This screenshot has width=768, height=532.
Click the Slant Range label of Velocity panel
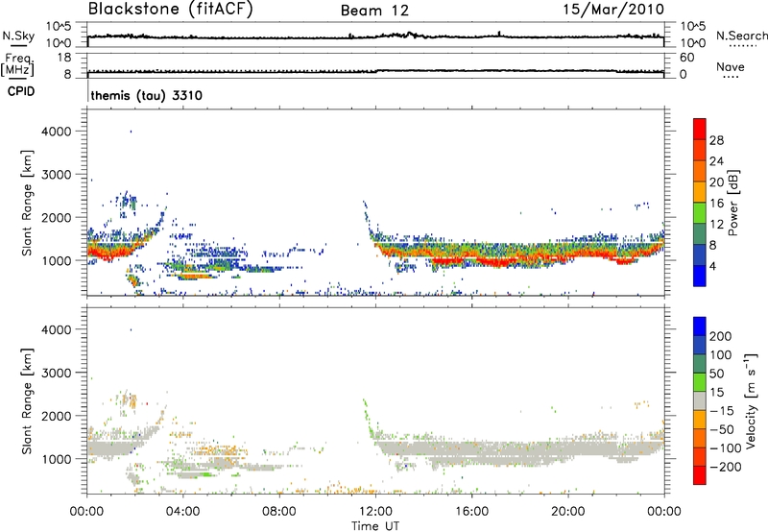(x=27, y=401)
